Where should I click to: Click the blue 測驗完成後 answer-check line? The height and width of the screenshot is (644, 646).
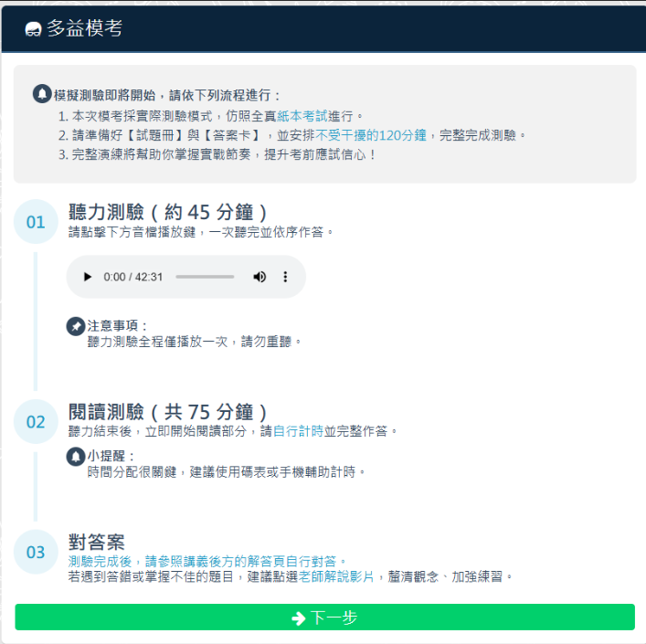[x=207, y=561]
